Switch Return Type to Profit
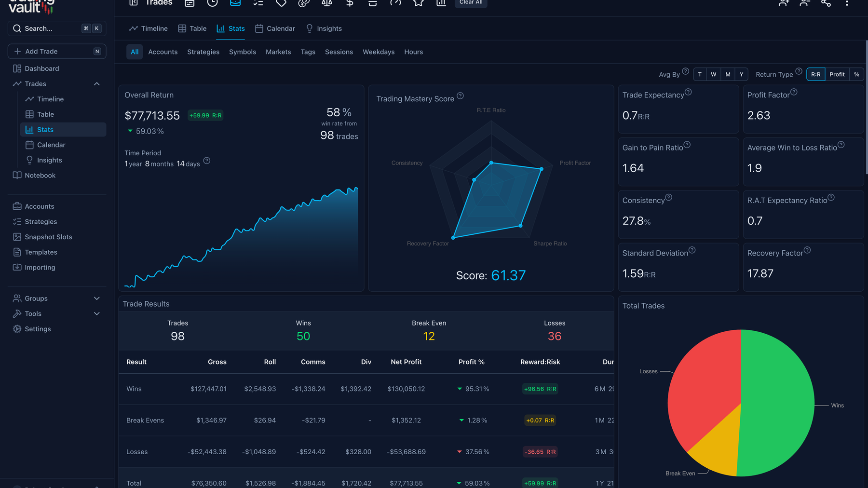Image resolution: width=868 pixels, height=488 pixels. pyautogui.click(x=837, y=74)
